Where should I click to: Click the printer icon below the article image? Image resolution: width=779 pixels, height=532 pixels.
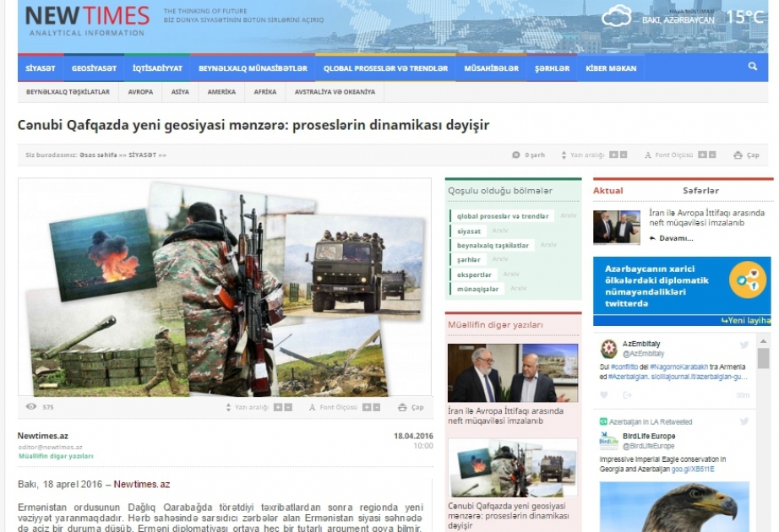click(402, 407)
